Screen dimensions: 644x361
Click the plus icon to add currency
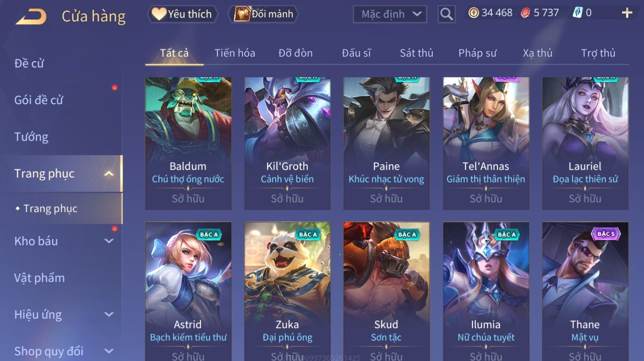pyautogui.click(x=627, y=13)
